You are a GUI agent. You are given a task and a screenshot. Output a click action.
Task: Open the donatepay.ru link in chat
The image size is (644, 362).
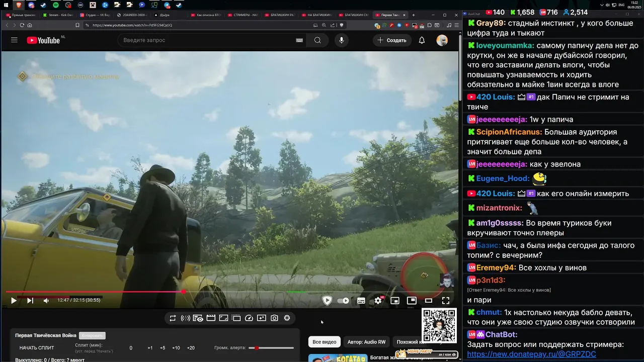tap(531, 354)
